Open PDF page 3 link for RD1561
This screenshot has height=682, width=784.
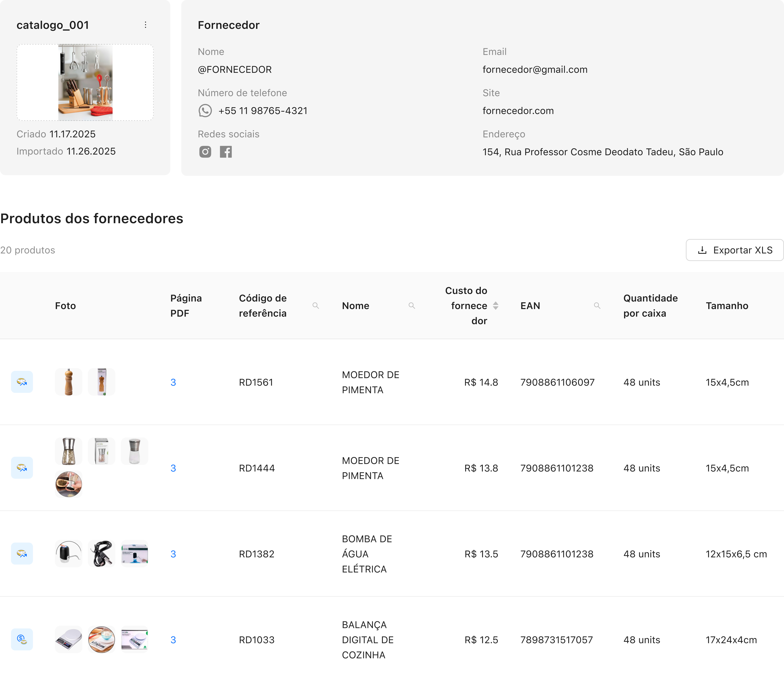[x=173, y=382]
